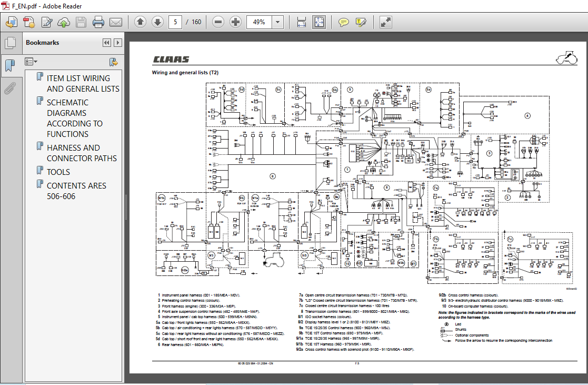Image resolution: width=588 pixels, height=385 pixels.
Task: Collapse the Bookmarks panel double-arrow button
Action: (x=106, y=43)
